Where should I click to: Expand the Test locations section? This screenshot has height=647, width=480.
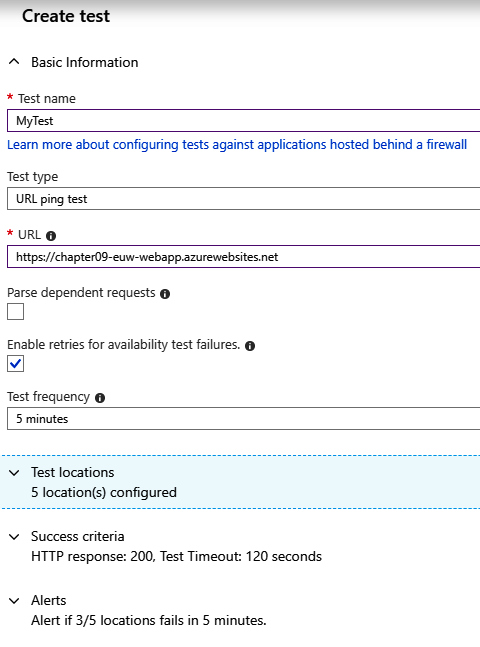(x=14, y=473)
